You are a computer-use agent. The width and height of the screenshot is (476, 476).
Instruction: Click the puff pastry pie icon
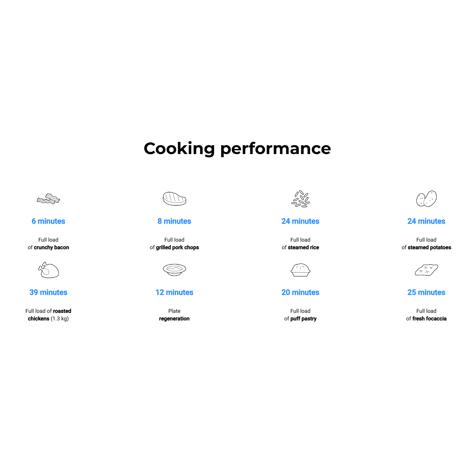[x=300, y=270]
